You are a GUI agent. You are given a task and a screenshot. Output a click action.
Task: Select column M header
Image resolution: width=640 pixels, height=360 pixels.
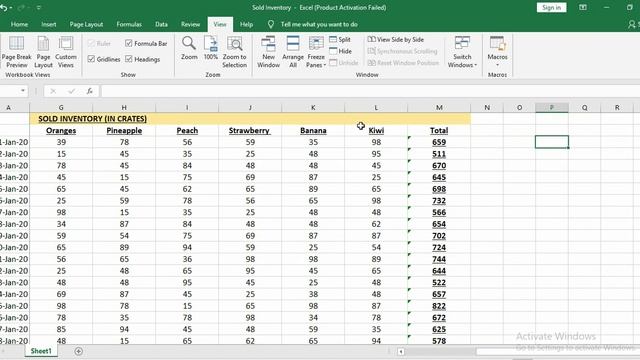point(439,108)
